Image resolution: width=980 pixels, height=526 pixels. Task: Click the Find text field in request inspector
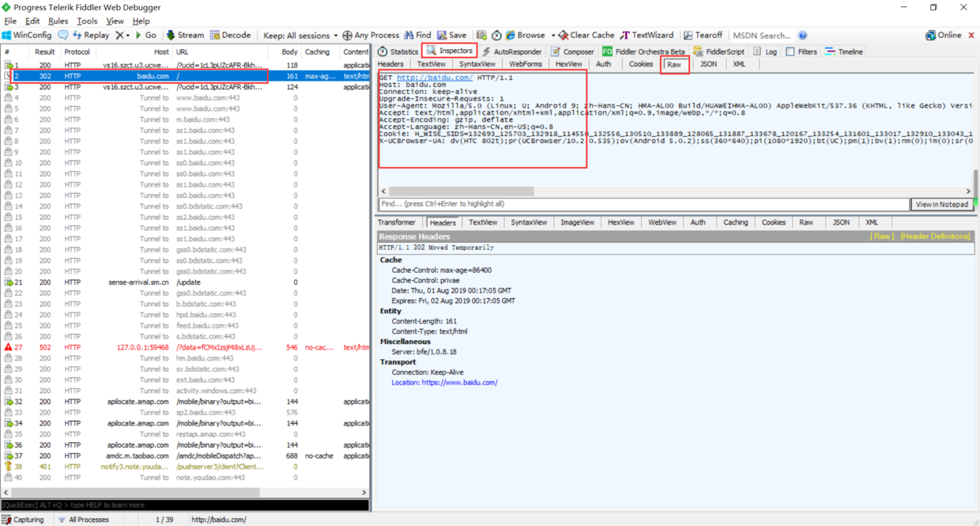click(x=643, y=204)
